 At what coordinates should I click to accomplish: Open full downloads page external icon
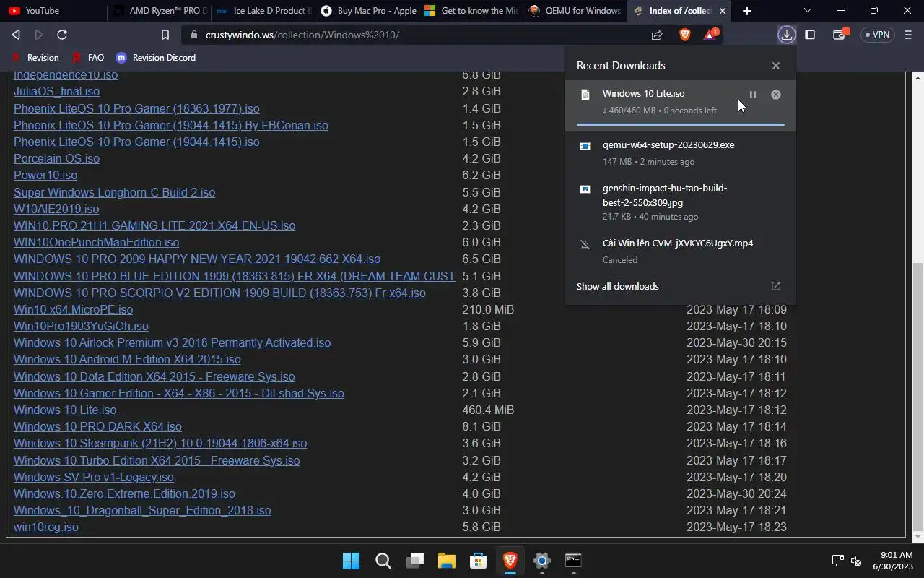(x=776, y=286)
